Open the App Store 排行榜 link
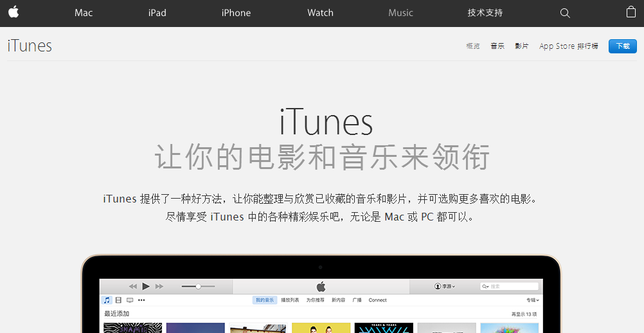This screenshot has height=333, width=644. click(x=569, y=46)
